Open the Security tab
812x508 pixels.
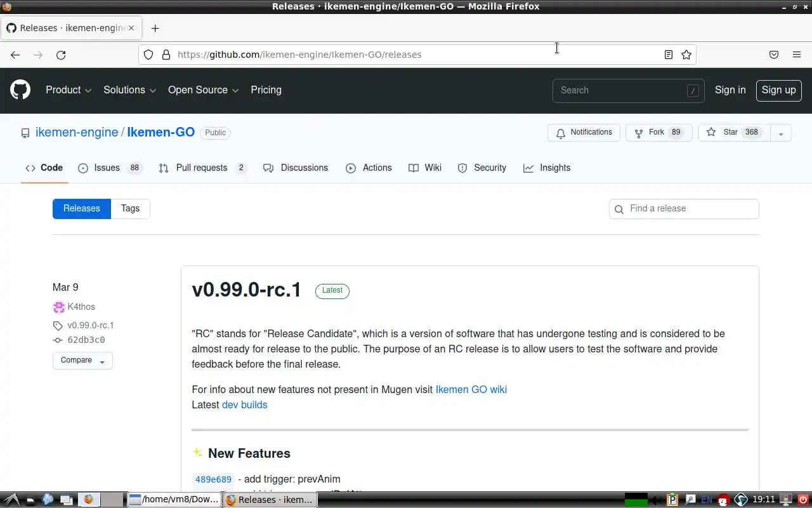[482, 168]
